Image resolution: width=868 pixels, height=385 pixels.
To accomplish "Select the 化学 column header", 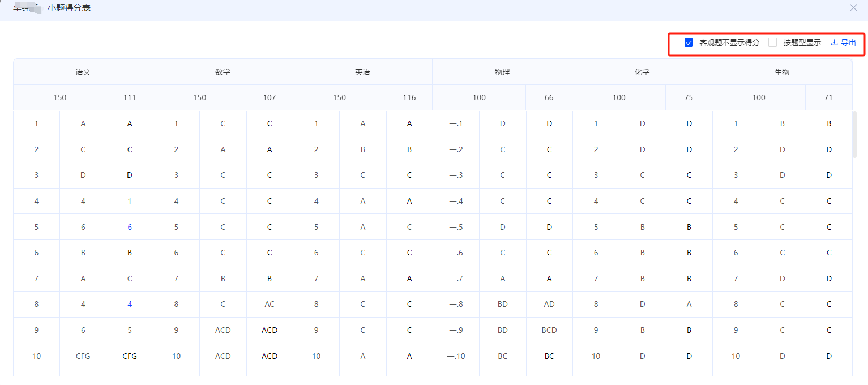I will pyautogui.click(x=642, y=72).
